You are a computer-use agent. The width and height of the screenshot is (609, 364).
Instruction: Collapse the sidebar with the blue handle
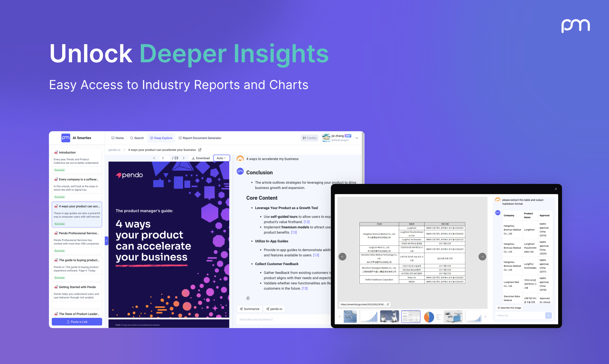click(x=106, y=241)
